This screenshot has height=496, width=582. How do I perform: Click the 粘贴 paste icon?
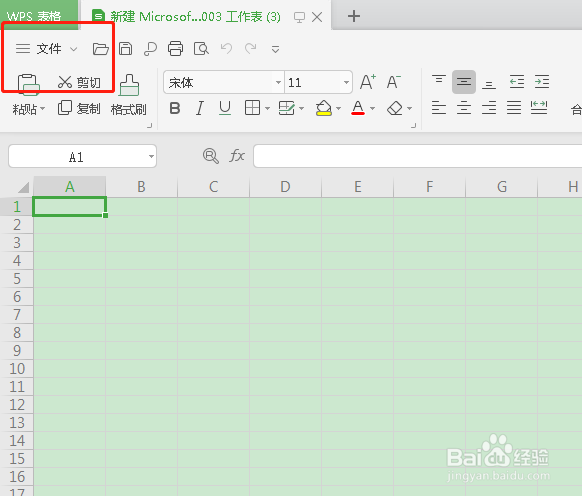point(28,84)
